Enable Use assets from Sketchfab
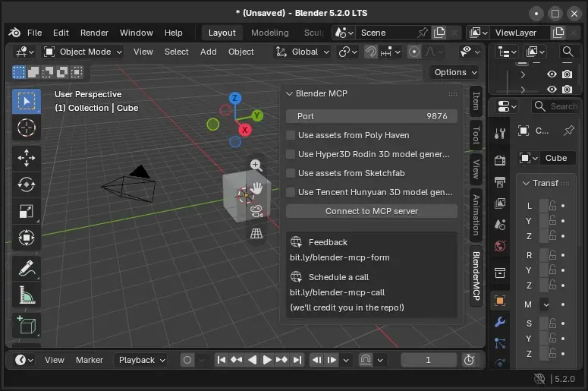This screenshot has height=391, width=588. [x=291, y=173]
